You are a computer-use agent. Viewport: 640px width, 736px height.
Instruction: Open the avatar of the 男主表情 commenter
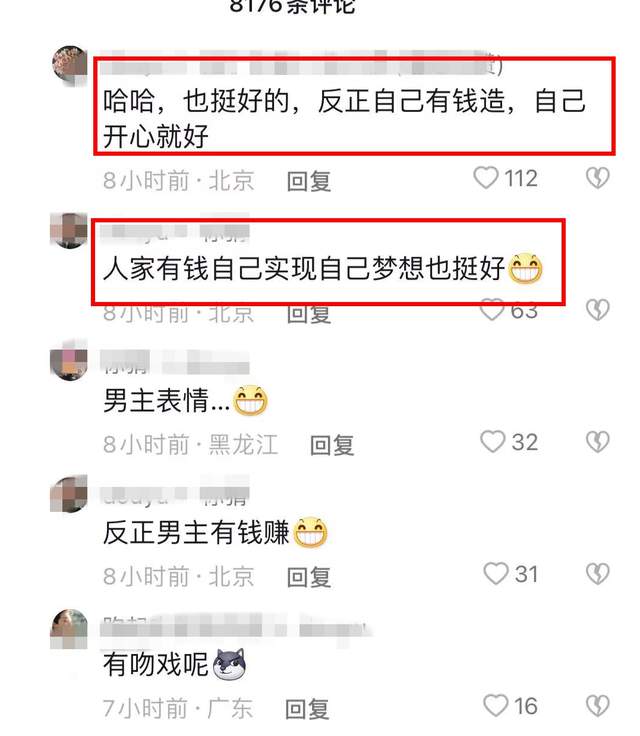click(x=69, y=360)
